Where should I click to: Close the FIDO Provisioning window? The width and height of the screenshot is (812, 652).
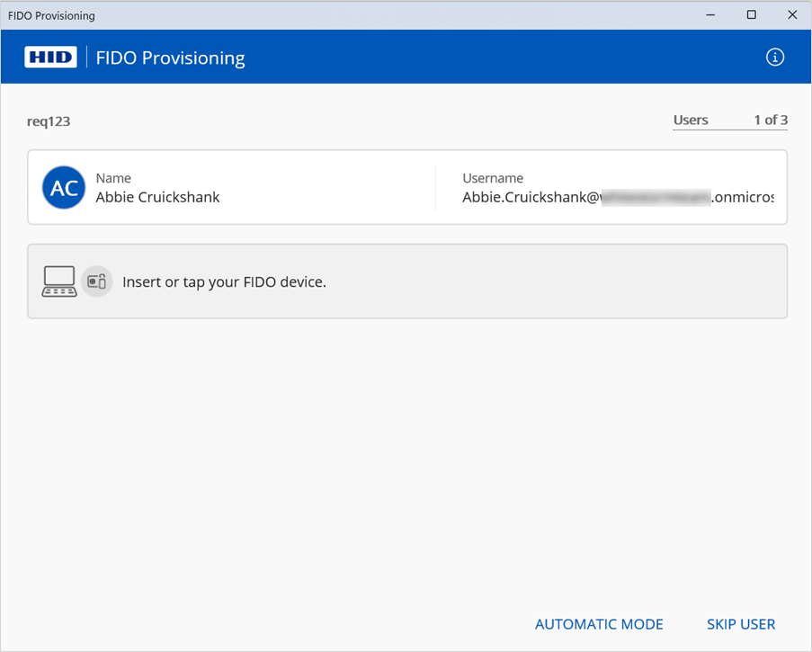(x=791, y=15)
